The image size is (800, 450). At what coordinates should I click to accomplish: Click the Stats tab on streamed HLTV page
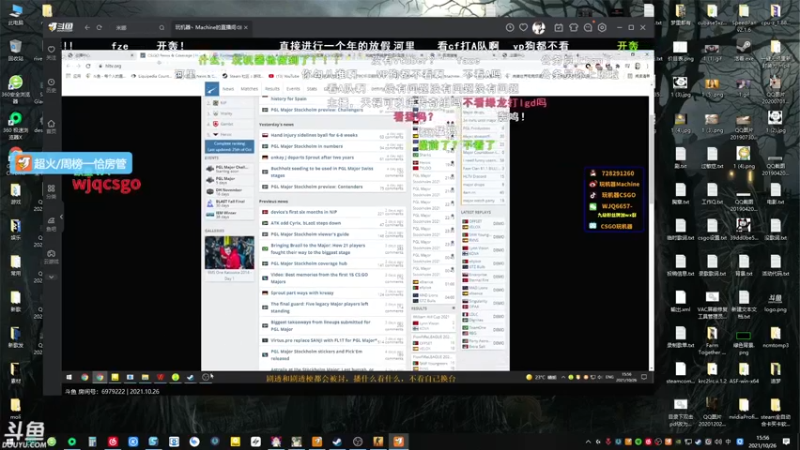coord(311,89)
